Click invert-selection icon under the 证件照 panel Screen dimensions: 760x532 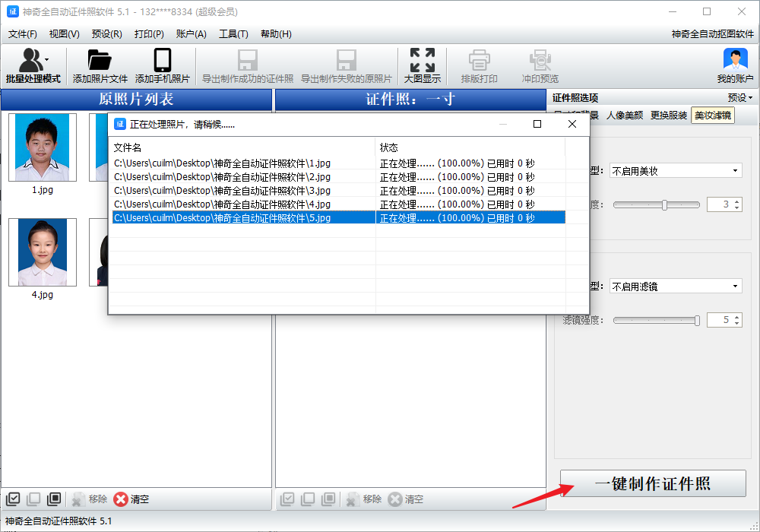(328, 499)
